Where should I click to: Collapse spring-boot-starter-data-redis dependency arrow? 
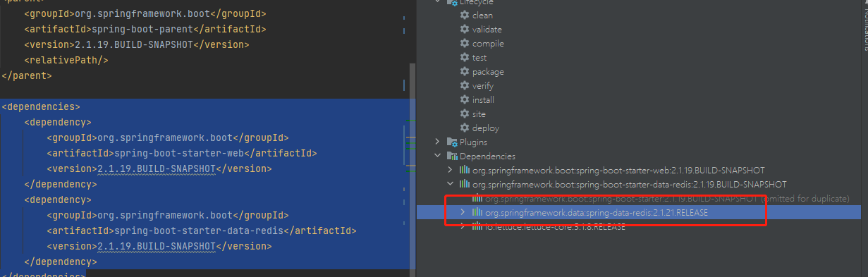451,184
